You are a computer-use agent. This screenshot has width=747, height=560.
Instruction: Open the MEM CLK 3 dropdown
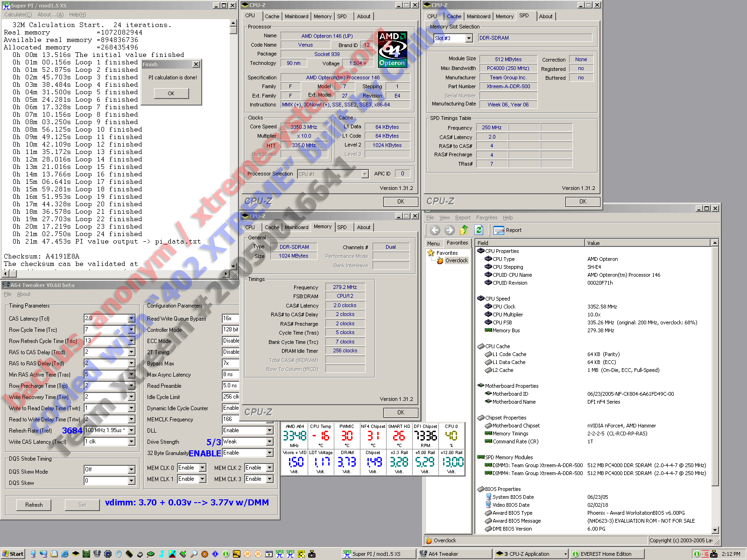[x=269, y=479]
